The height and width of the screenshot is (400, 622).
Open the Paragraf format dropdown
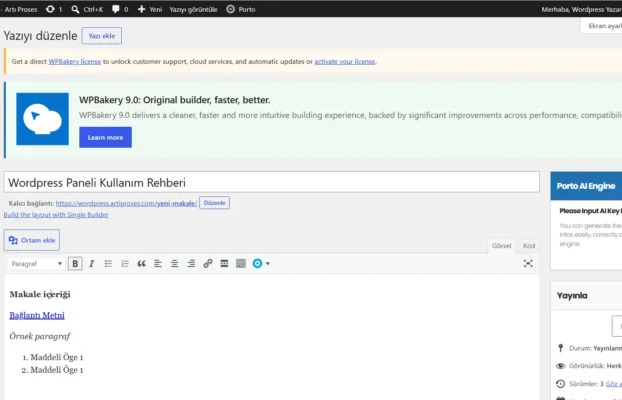click(36, 263)
